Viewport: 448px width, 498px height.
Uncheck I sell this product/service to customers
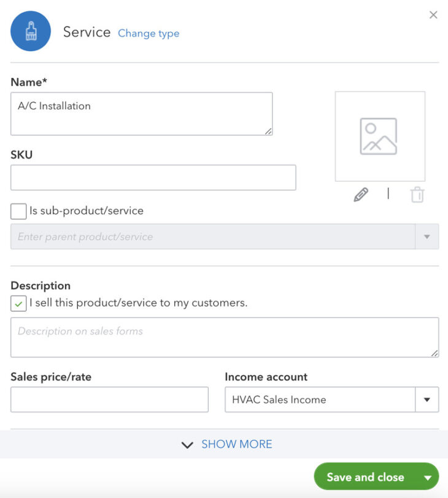pos(18,303)
